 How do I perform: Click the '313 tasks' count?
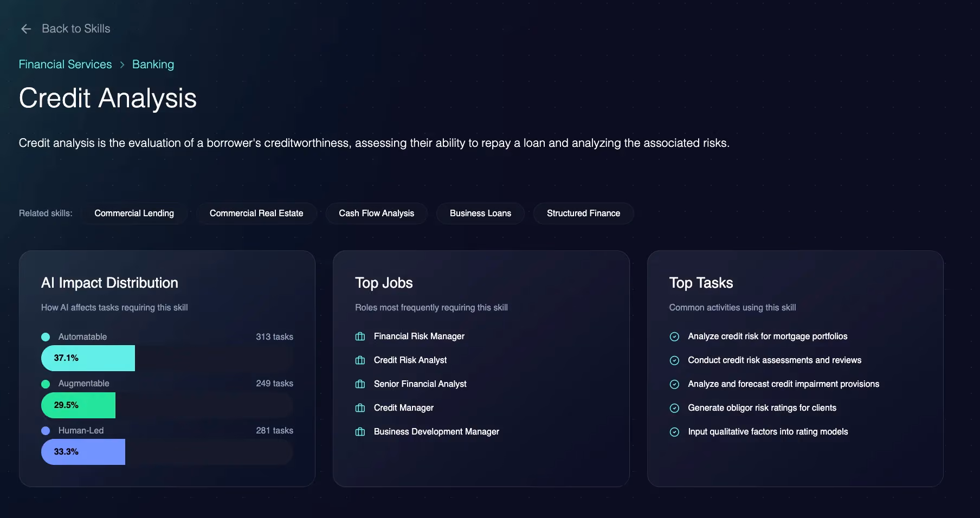pyautogui.click(x=274, y=337)
